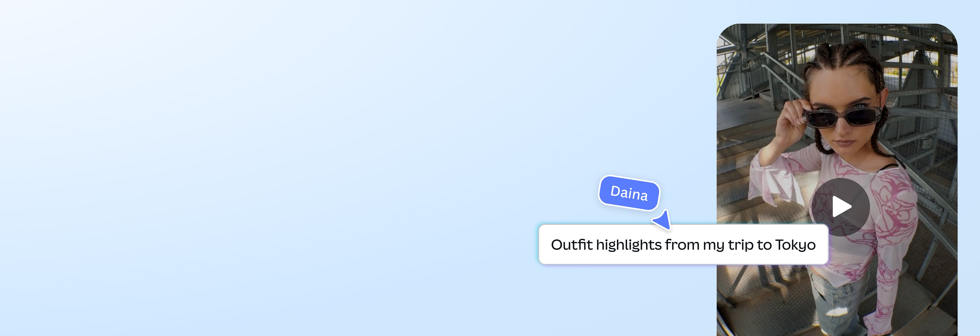Click the word trip in the caption
Screen dimensions: 980x336
[x=741, y=245]
